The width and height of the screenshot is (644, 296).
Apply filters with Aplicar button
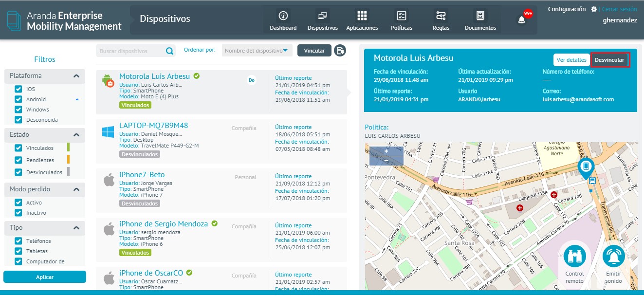(45, 277)
